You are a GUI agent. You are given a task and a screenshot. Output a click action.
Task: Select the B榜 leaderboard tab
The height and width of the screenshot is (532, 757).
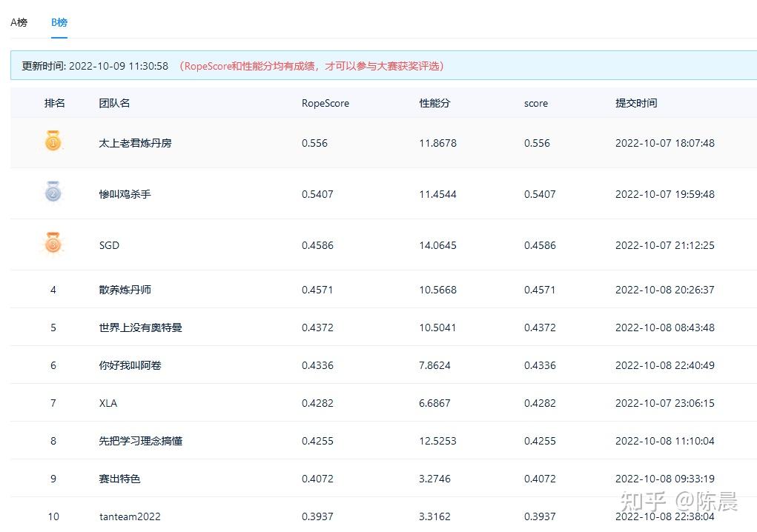click(x=59, y=22)
